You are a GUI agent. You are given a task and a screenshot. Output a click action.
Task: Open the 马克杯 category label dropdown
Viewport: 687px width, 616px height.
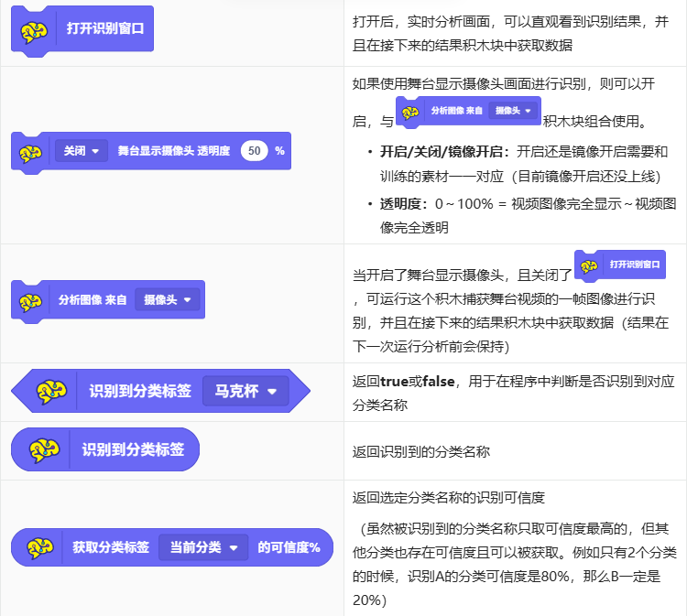(245, 392)
